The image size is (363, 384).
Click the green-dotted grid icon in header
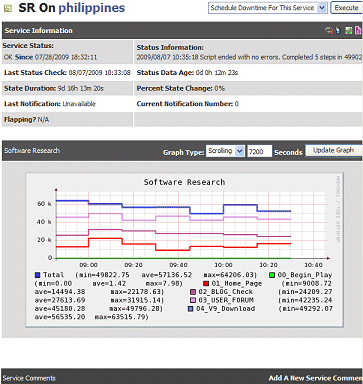point(349,31)
